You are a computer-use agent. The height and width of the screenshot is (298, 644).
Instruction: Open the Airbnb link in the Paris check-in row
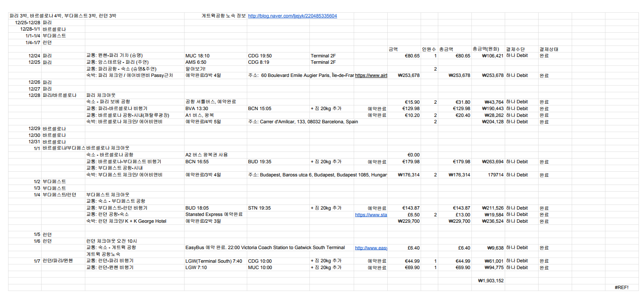point(371,76)
